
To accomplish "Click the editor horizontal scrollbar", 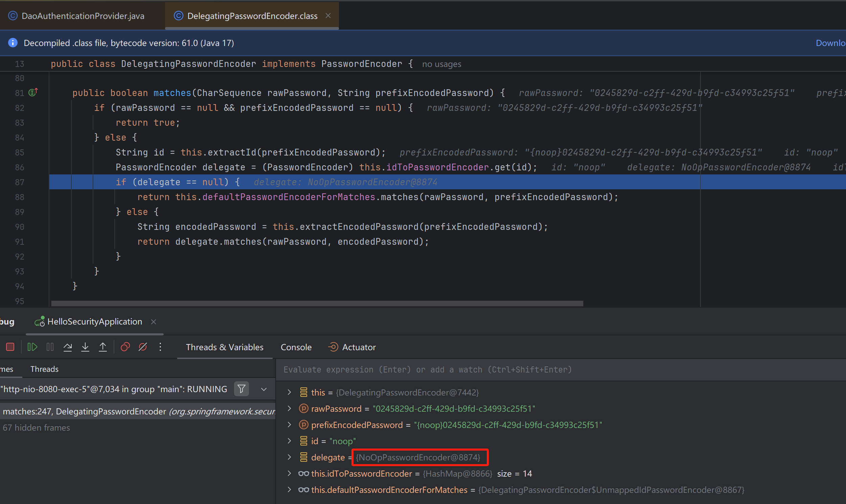I will 317,303.
